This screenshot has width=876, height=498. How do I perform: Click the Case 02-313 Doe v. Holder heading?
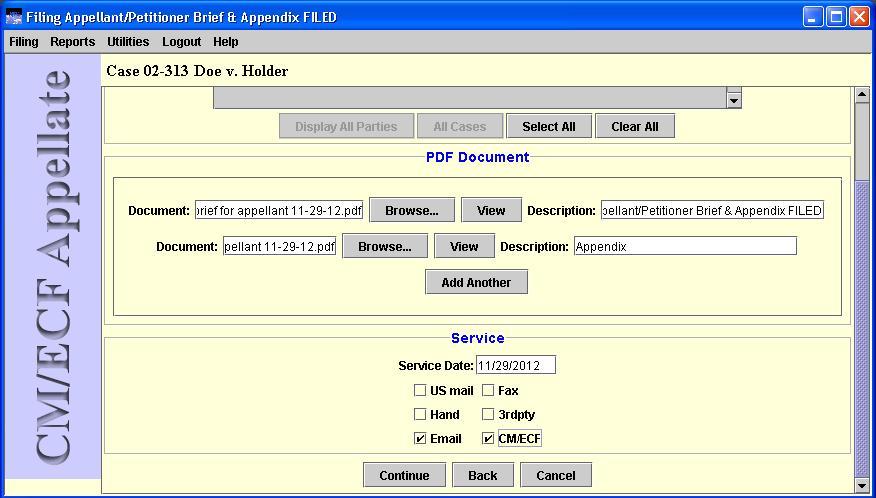[x=197, y=71]
